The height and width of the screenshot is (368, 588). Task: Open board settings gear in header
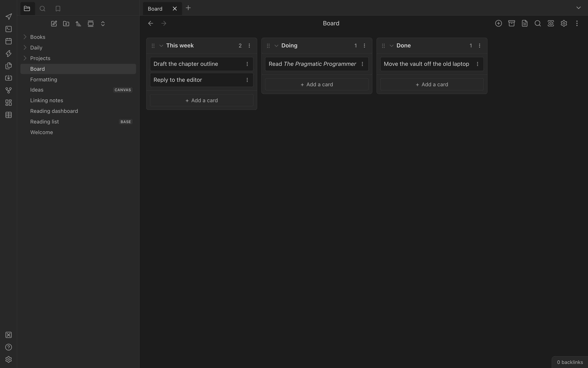(564, 23)
